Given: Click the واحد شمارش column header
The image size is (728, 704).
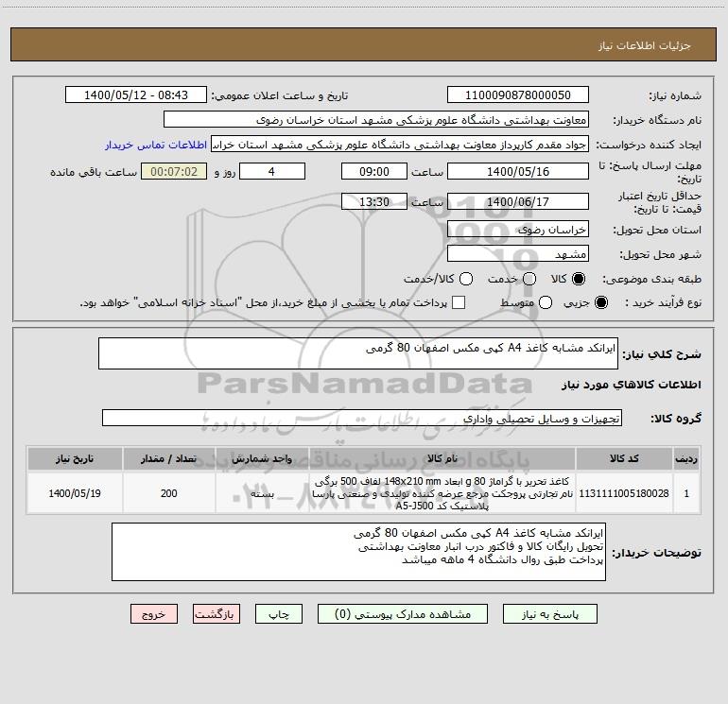Looking at the screenshot, I should click(x=262, y=458).
